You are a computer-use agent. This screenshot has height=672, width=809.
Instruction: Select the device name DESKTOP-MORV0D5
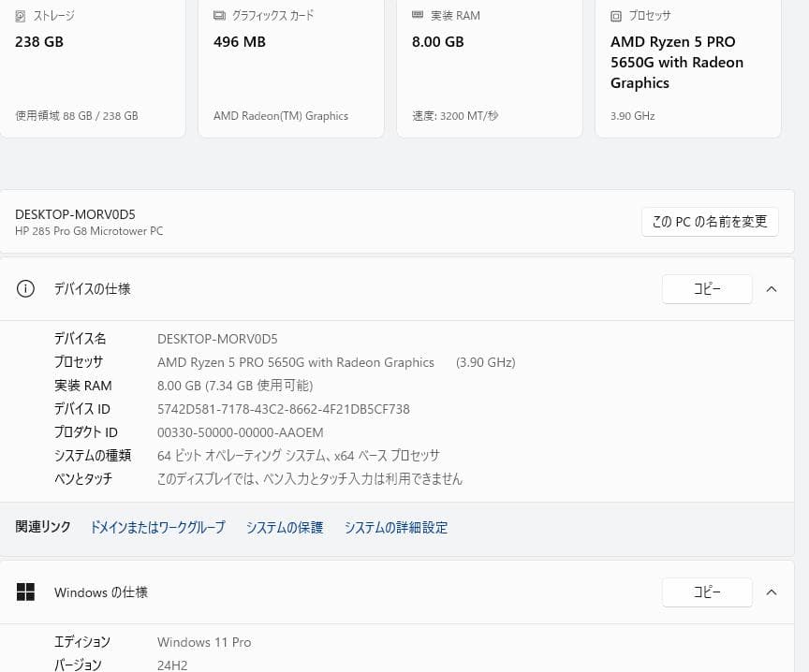(217, 338)
